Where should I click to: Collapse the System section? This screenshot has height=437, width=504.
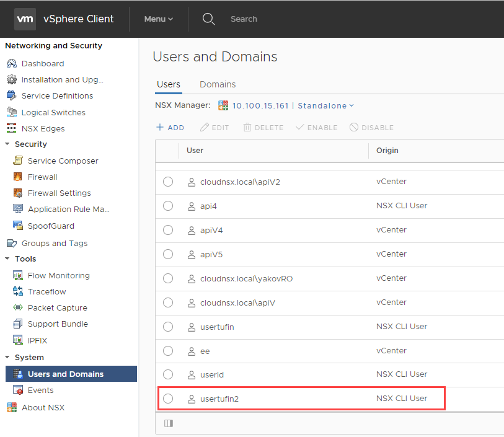(x=7, y=357)
